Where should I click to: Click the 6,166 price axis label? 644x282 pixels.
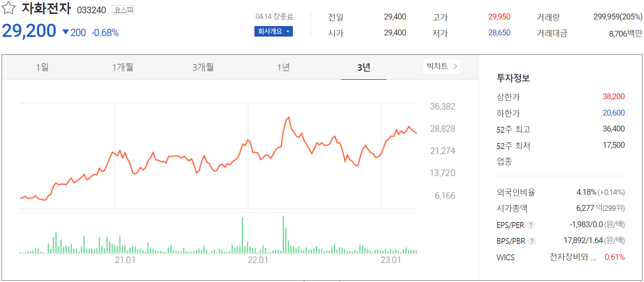445,196
